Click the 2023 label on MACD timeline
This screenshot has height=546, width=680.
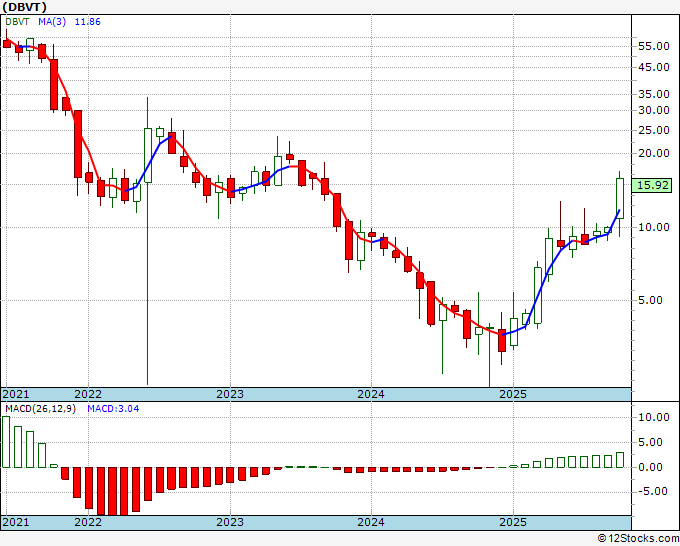[x=230, y=522]
